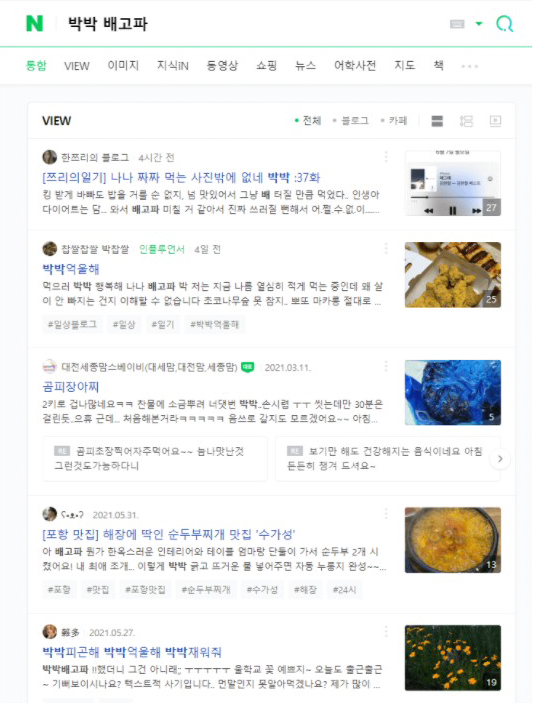
Task: Open the soft tofu stew thumbnail image
Action: pyautogui.click(x=453, y=540)
